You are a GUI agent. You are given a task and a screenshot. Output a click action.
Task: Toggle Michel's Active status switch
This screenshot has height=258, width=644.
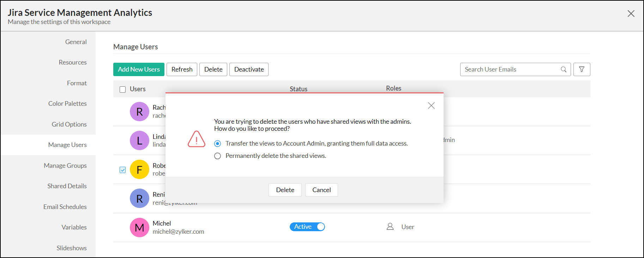307,227
